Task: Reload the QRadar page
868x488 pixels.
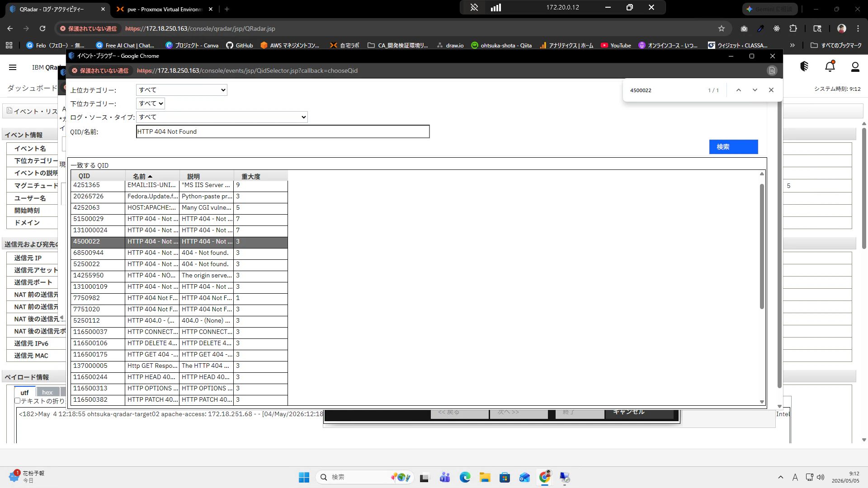Action: (42, 28)
